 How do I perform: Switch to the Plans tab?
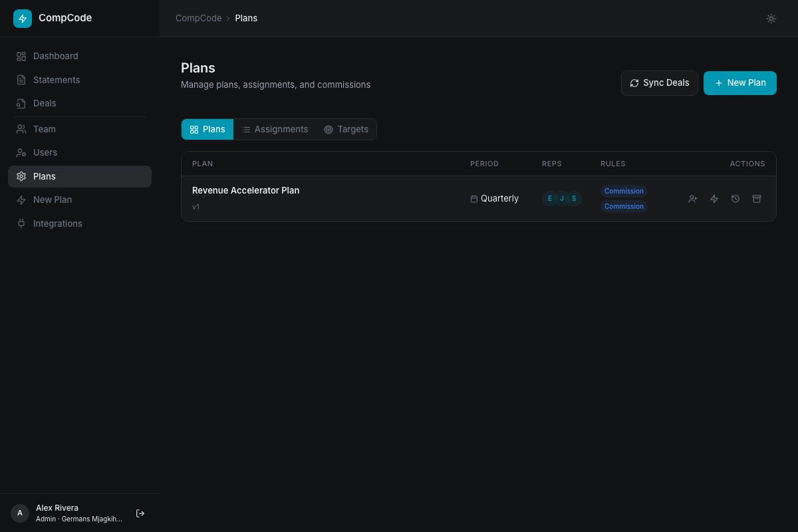pos(207,130)
